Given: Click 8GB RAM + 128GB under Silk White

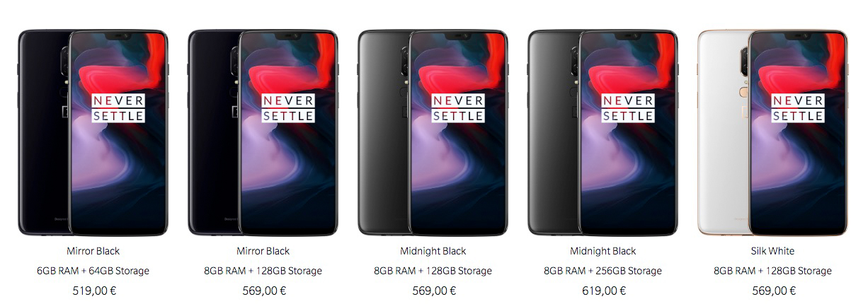Looking at the screenshot, I should click(x=773, y=271).
